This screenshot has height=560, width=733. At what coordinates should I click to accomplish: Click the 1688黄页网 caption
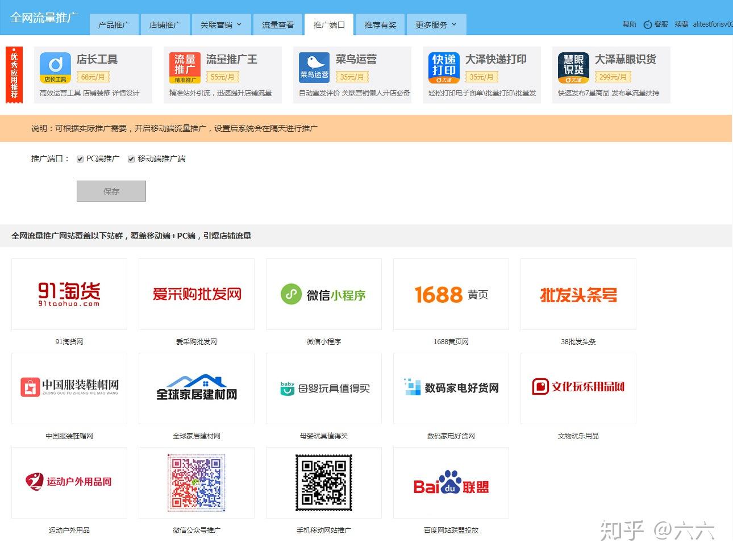451,342
